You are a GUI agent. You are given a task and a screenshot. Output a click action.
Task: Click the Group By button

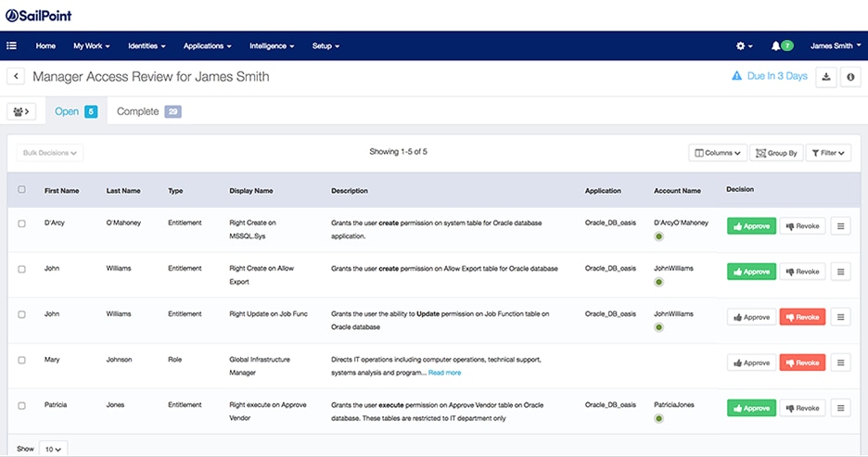pos(776,153)
